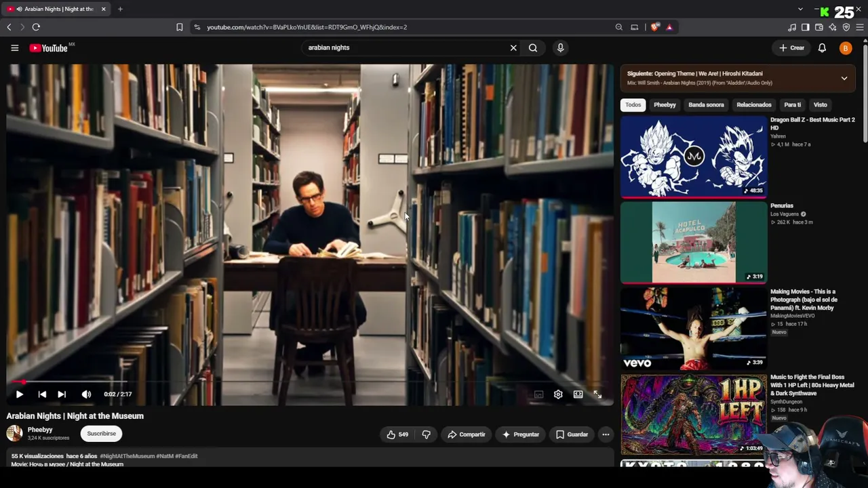Viewport: 868px width, 488px height.
Task: Open the zoom level indicator in the address bar
Action: tap(618, 27)
